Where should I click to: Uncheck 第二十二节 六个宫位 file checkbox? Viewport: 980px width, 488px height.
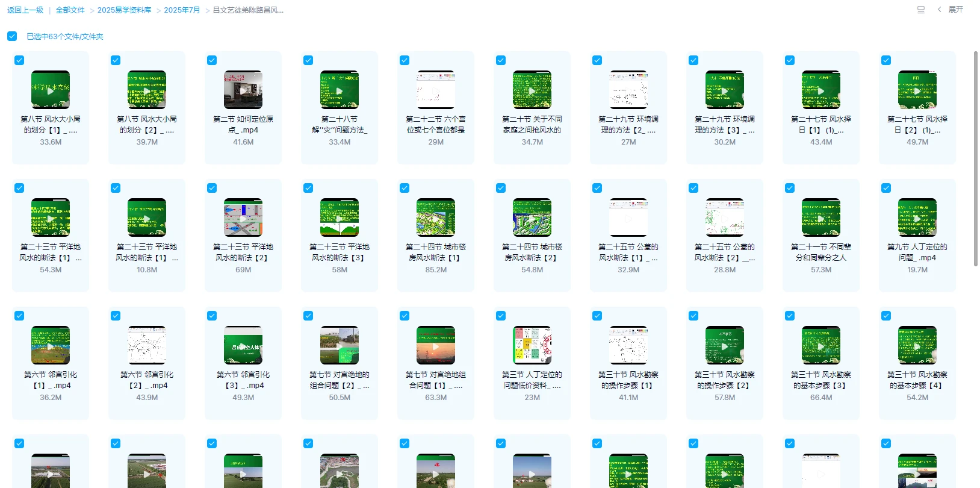pos(405,60)
